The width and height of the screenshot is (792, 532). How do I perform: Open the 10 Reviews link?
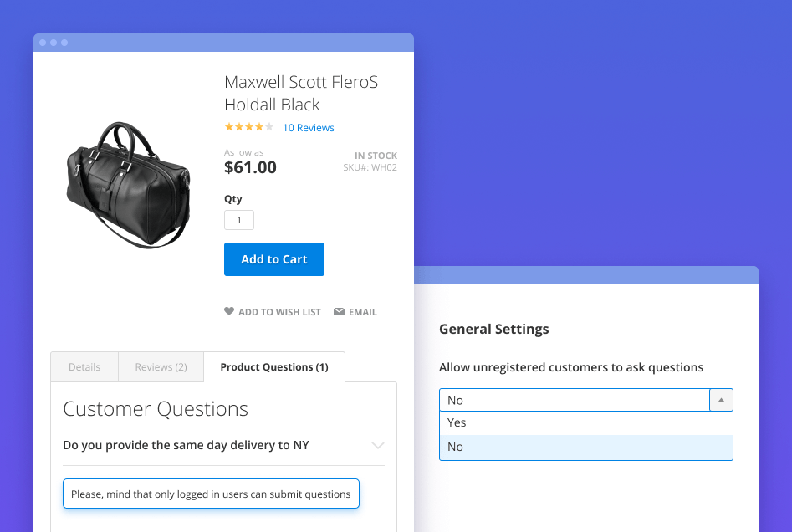[x=308, y=127]
